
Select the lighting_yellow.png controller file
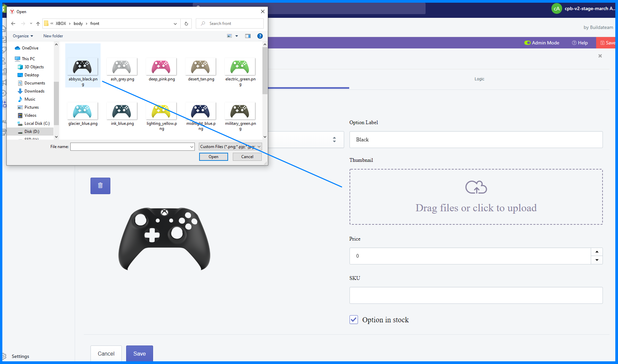(161, 116)
